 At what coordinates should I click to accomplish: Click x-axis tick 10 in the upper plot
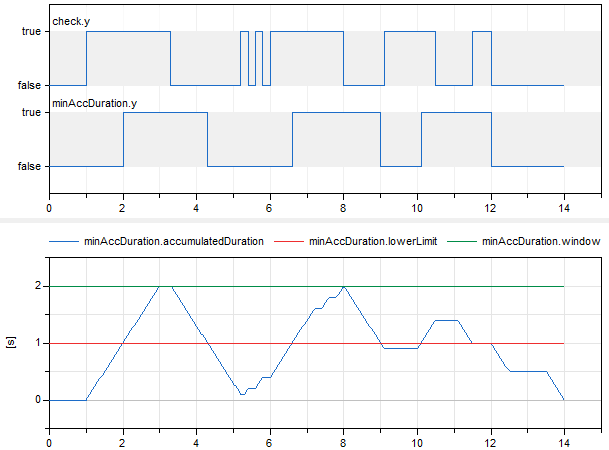[417, 208]
